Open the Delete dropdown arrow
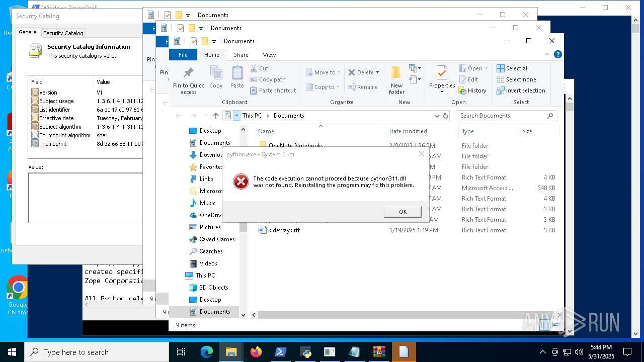644x362 pixels. pos(377,72)
